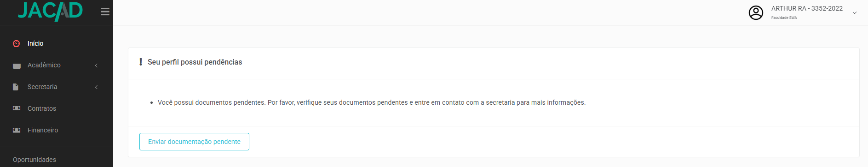Click the Início dashboard gauge icon
This screenshot has width=868, height=167.
[17, 43]
